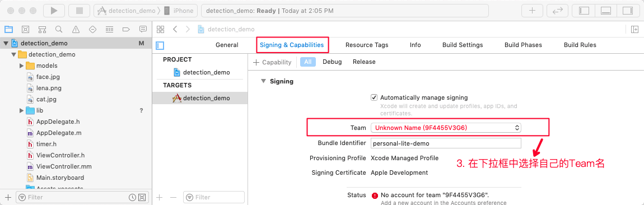Add a new file with navigator plus button
This screenshot has height=205, width=644.
pyautogui.click(x=8, y=197)
